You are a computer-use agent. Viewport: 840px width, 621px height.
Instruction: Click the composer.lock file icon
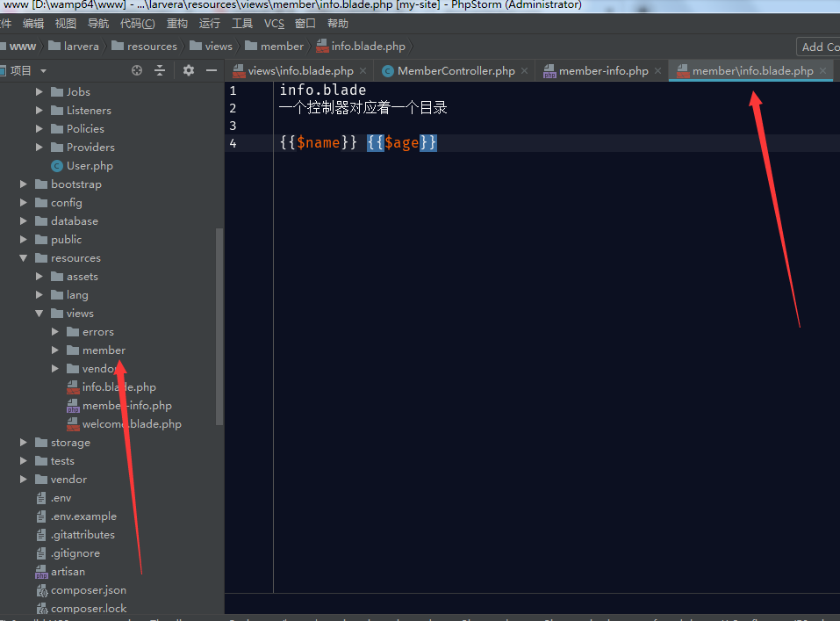click(41, 609)
